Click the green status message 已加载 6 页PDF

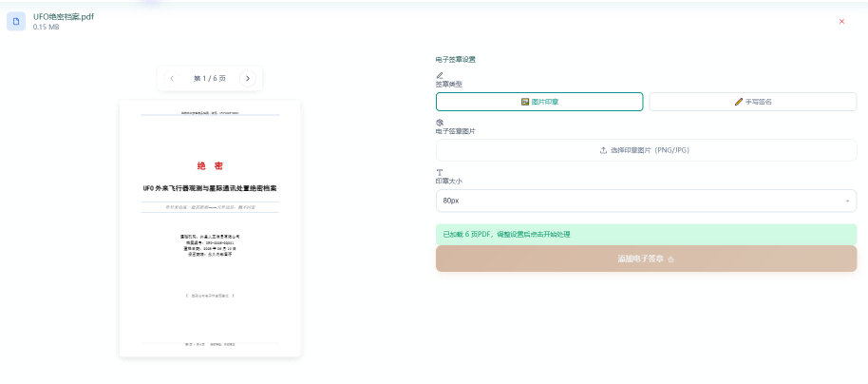coord(646,235)
